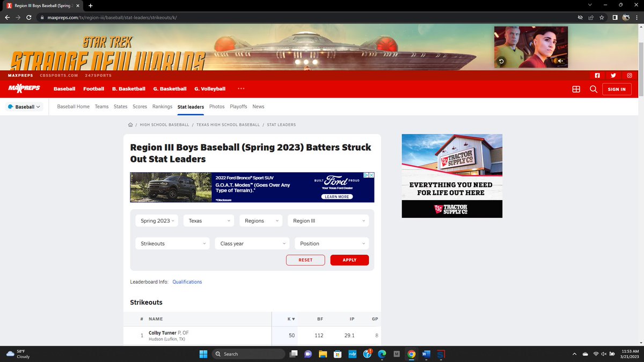644x362 pixels.
Task: Click Texas High School Baseball breadcrumb
Action: click(x=228, y=124)
